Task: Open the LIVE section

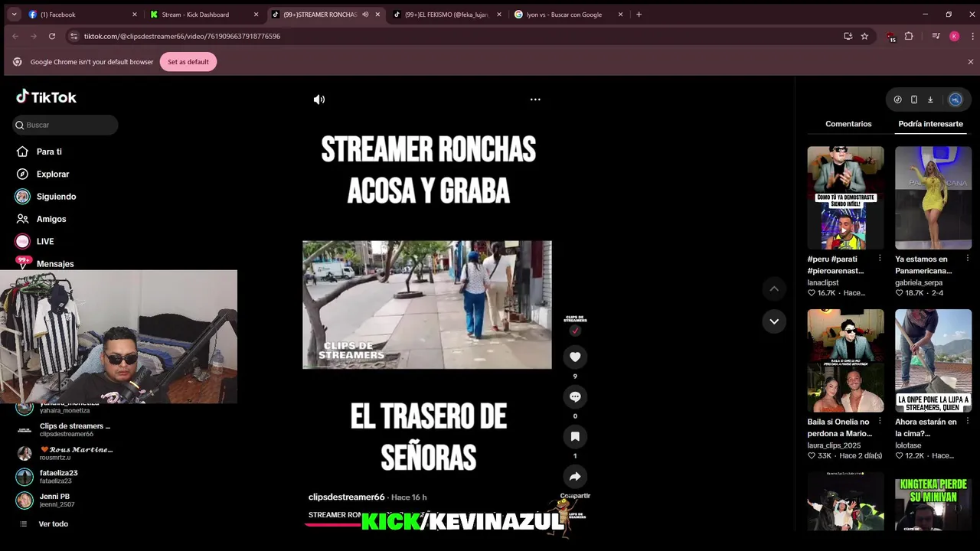Action: (45, 241)
